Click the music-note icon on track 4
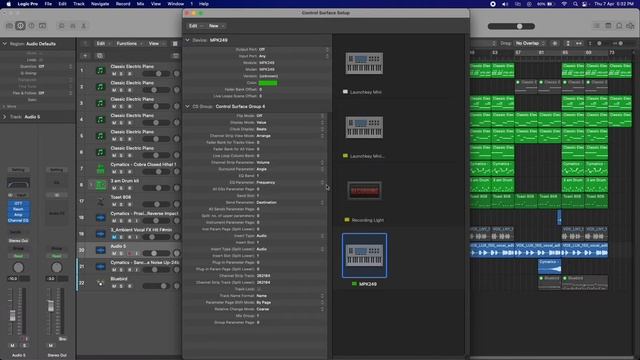The height and width of the screenshot is (360, 640). [x=100, y=119]
